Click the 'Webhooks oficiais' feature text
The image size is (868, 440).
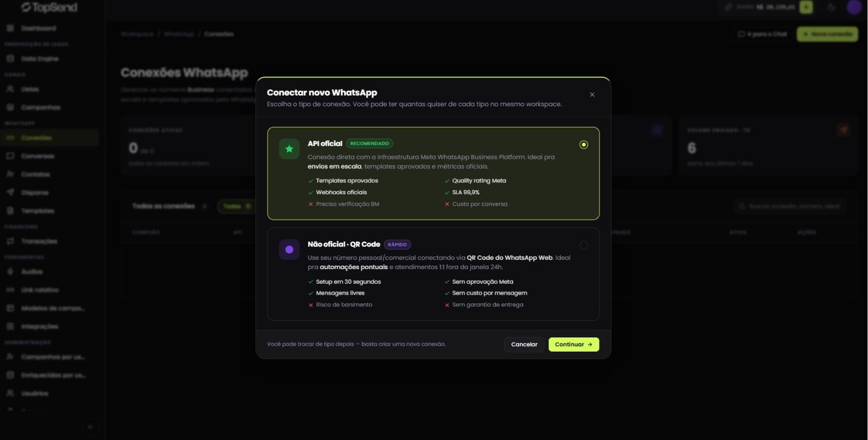coord(341,192)
